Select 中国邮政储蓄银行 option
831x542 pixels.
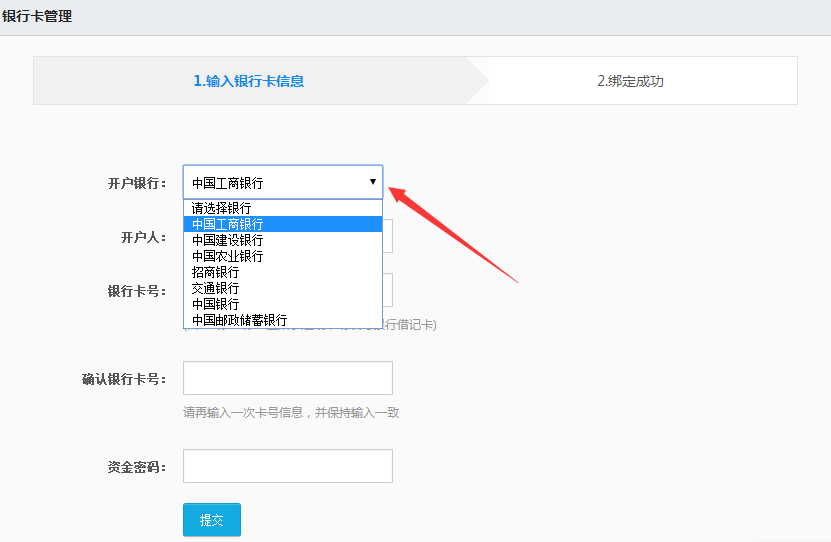point(282,319)
